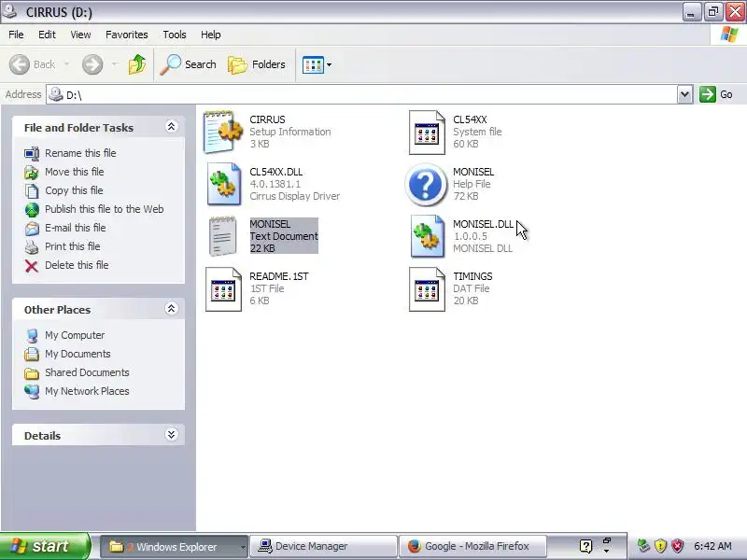Collapse the Other Places panel
Image resolution: width=747 pixels, height=560 pixels.
tap(171, 309)
